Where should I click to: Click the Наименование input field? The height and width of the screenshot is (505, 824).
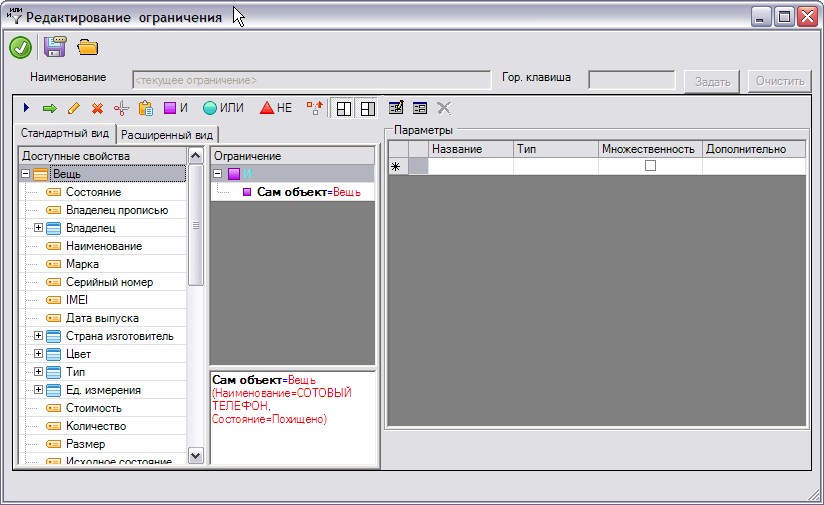click(311, 80)
